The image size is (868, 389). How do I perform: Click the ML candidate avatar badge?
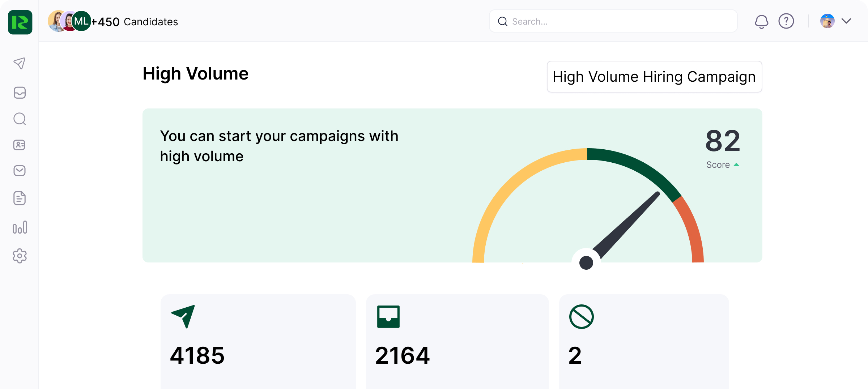[x=81, y=21]
